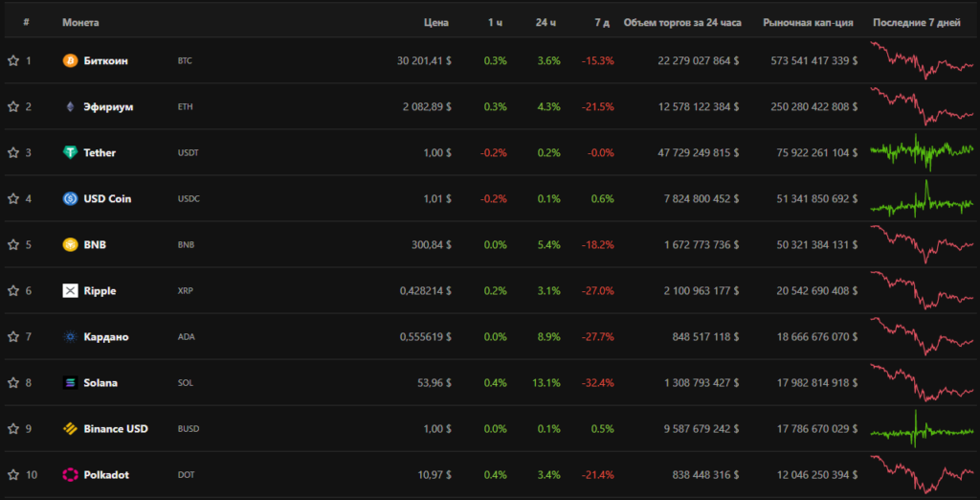Select the -32.4% weekly change value
Screen dimensions: 980x500
coord(598,383)
